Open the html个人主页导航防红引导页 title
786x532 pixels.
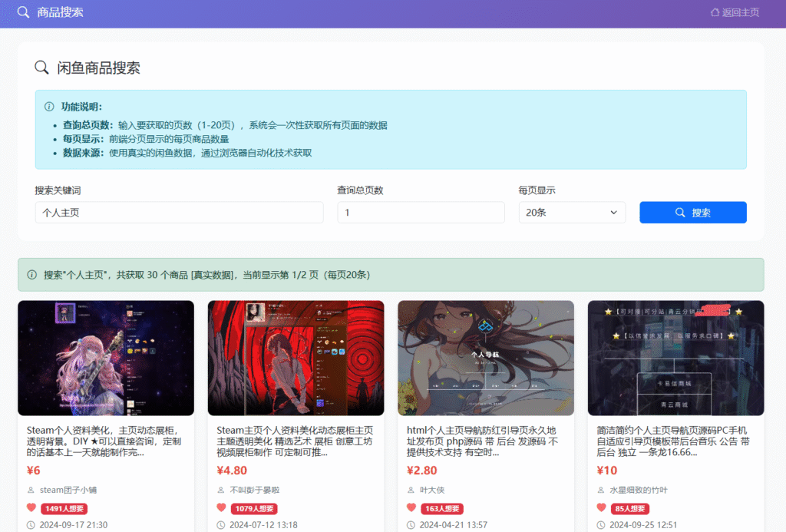pyautogui.click(x=482, y=441)
